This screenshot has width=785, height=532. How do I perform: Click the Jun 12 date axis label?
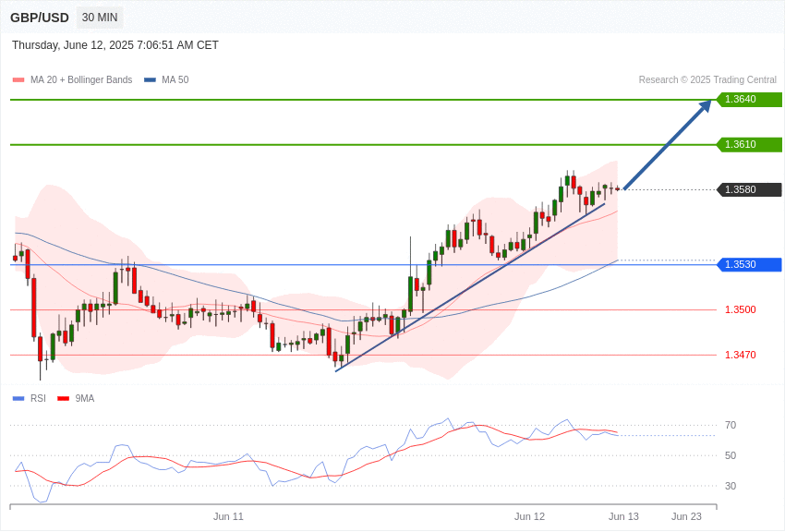[x=530, y=516]
